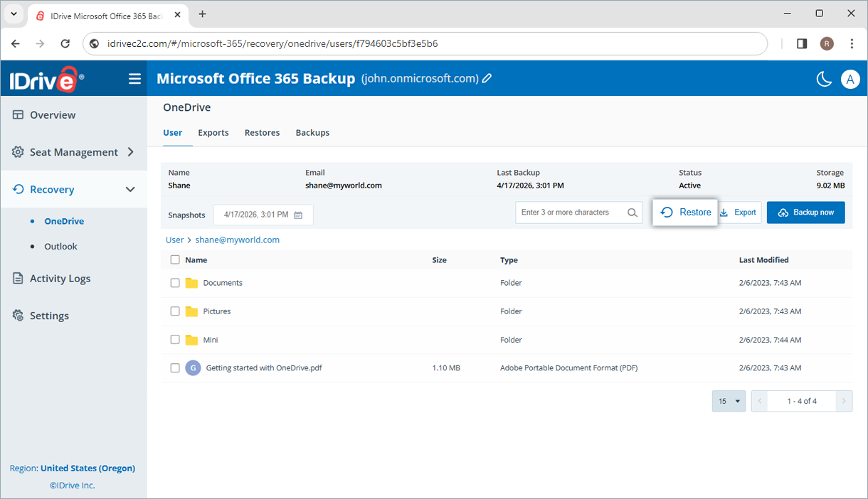Check the Documents folder checkbox

tap(175, 283)
